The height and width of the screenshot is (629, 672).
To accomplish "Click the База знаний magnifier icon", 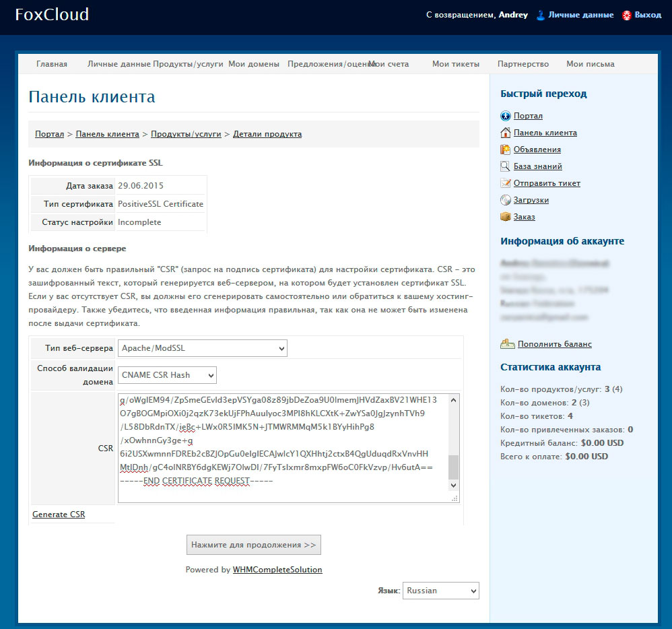I will pos(505,166).
